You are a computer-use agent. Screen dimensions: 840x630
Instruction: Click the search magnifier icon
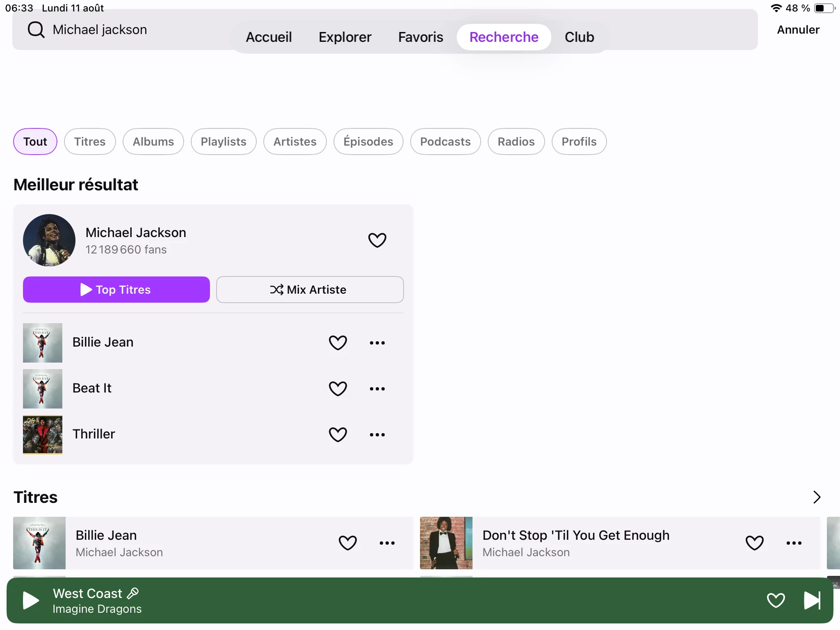click(36, 30)
